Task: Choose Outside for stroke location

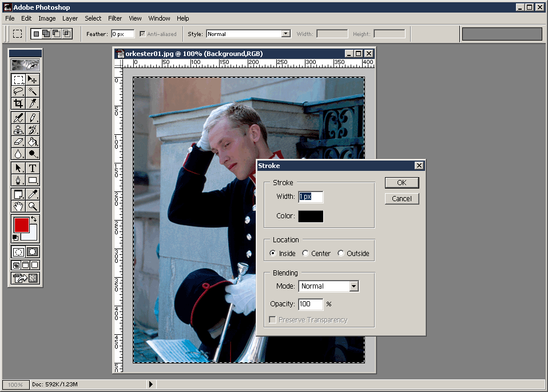Action: 341,254
